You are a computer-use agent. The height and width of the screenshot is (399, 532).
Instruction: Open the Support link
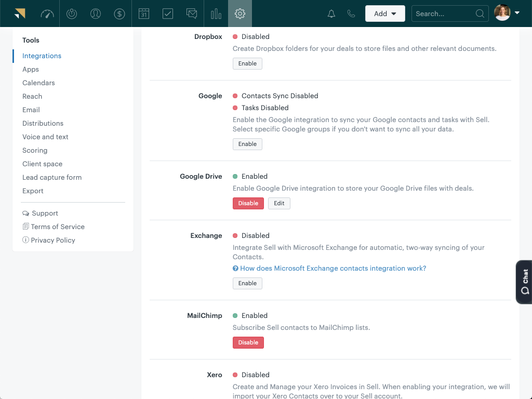click(45, 214)
